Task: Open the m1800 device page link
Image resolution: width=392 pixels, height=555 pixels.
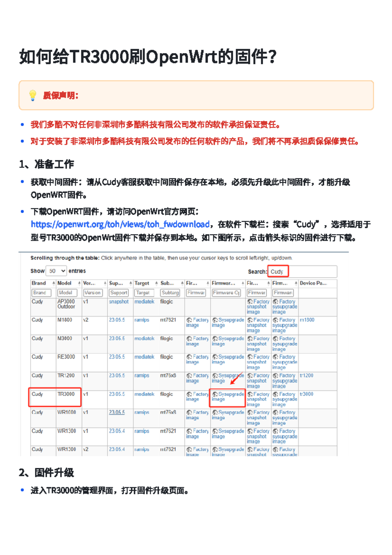Action: (x=307, y=320)
